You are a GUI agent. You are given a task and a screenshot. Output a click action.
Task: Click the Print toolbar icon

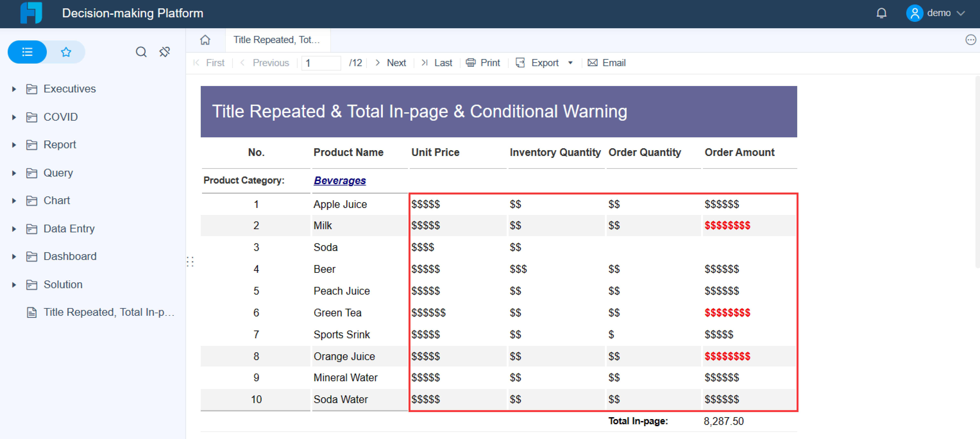click(471, 63)
